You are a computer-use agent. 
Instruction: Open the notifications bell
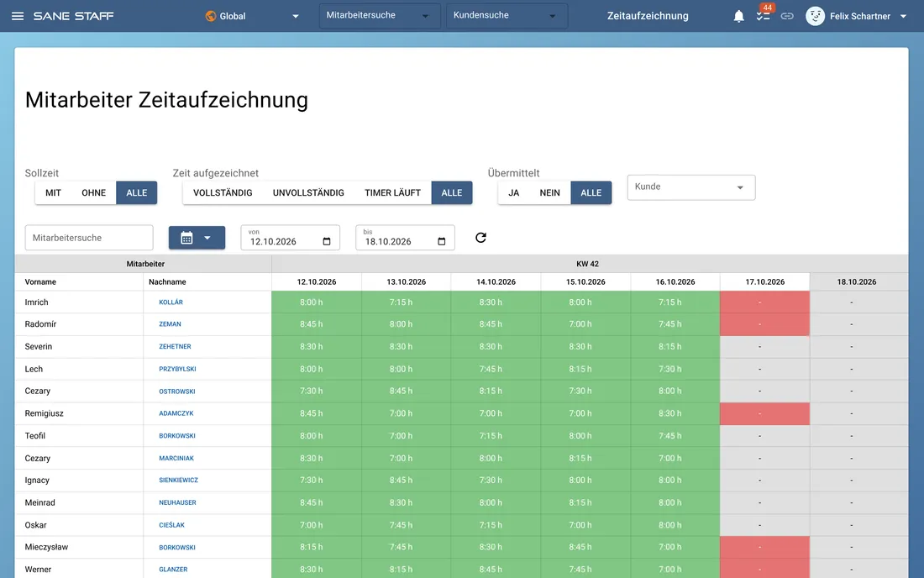point(738,16)
